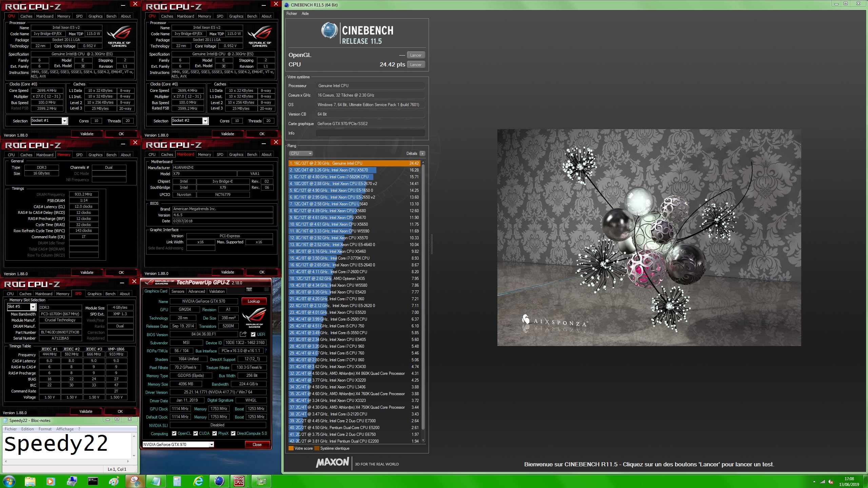Open the CPU ranking dropdown in Cinebench

(301, 154)
